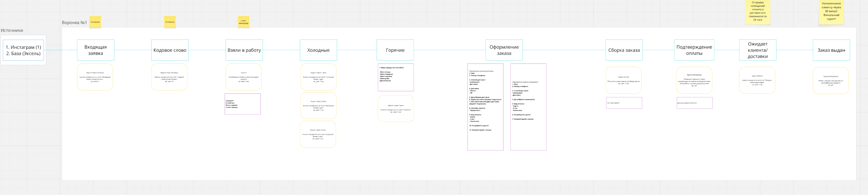868x195 pixels.
Task: Select the 'Сборка заказа' stage box
Action: click(624, 50)
